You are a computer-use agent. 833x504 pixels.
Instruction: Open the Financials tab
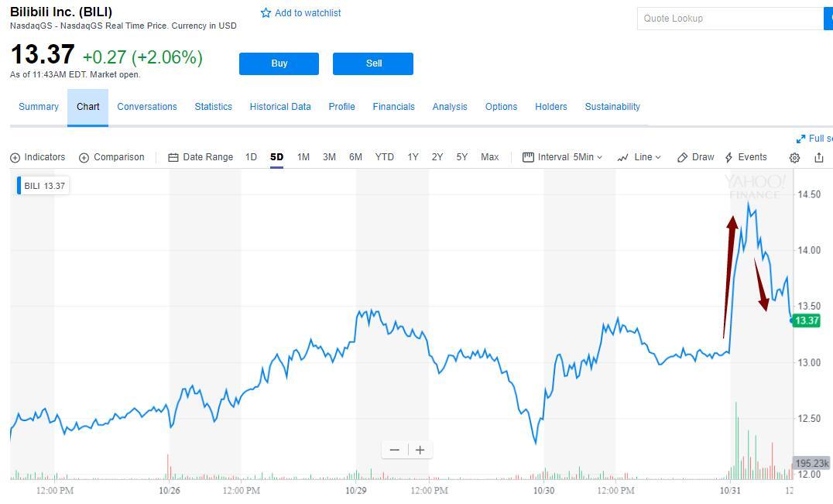pyautogui.click(x=393, y=107)
